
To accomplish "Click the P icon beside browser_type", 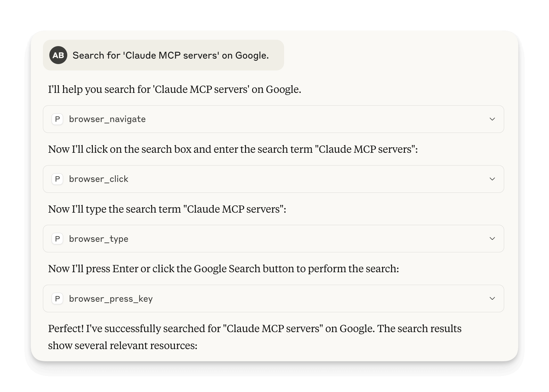I will [x=58, y=239].
